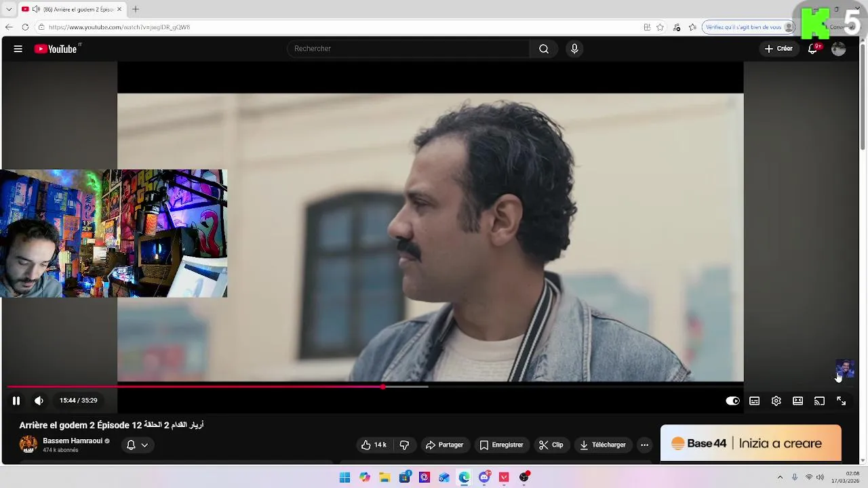Open OBS Studio from taskbar

click(x=524, y=477)
